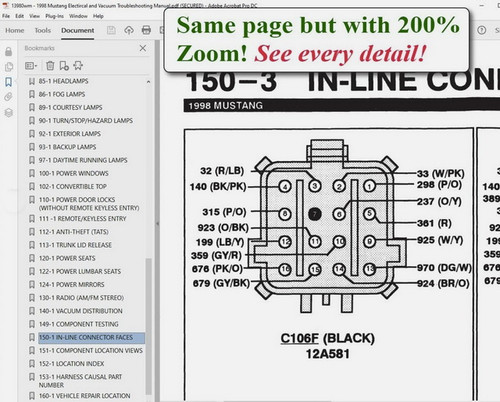Open bookmark 111-1 REMOTE/KEYLESS ENTRY
Viewport: 500px width, 402px height.
(82, 219)
